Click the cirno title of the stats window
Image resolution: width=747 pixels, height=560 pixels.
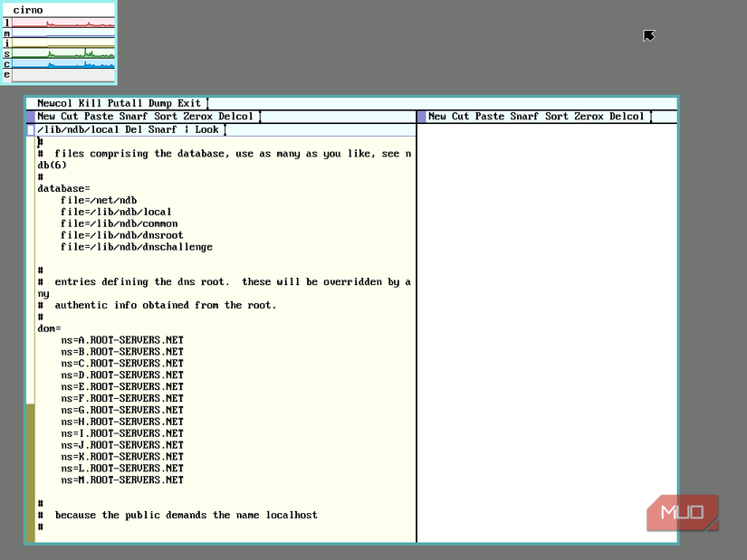point(28,10)
